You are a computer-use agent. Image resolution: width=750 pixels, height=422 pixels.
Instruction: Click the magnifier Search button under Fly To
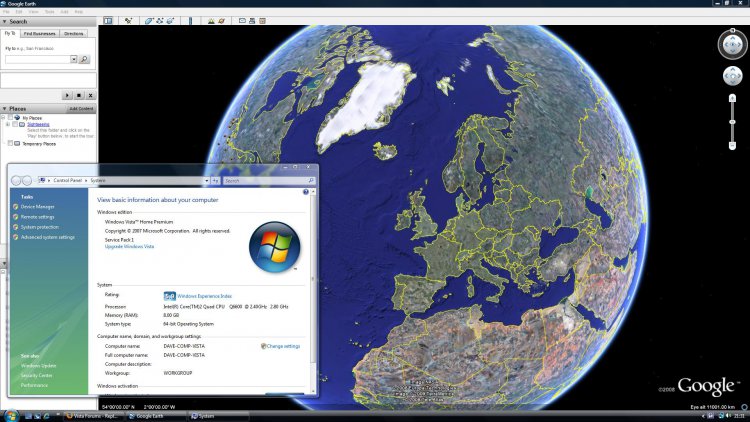click(84, 59)
